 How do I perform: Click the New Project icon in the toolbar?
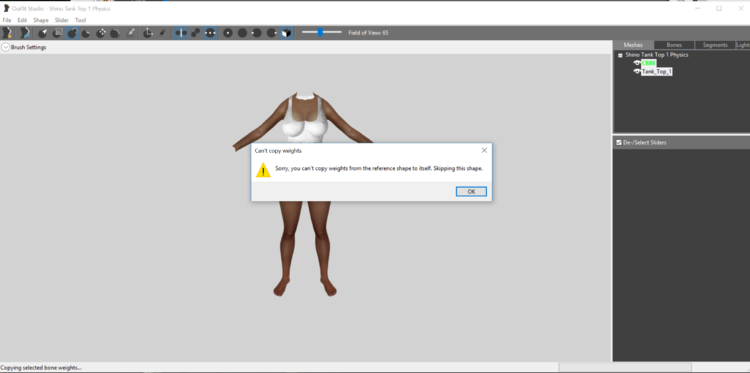7,33
